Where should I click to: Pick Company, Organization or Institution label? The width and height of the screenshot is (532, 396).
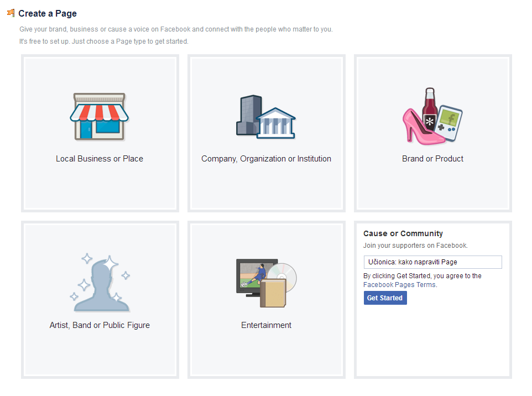pyautogui.click(x=266, y=159)
